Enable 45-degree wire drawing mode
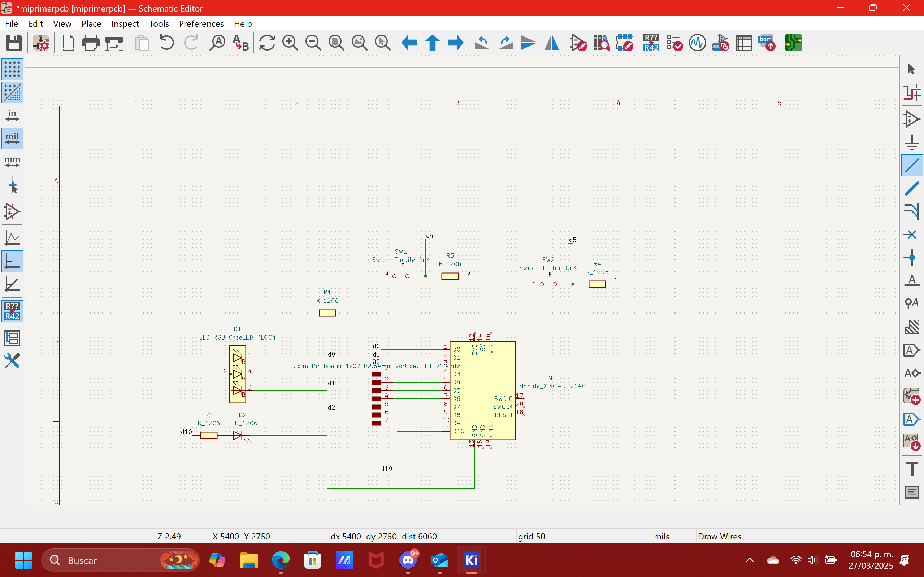 12,285
